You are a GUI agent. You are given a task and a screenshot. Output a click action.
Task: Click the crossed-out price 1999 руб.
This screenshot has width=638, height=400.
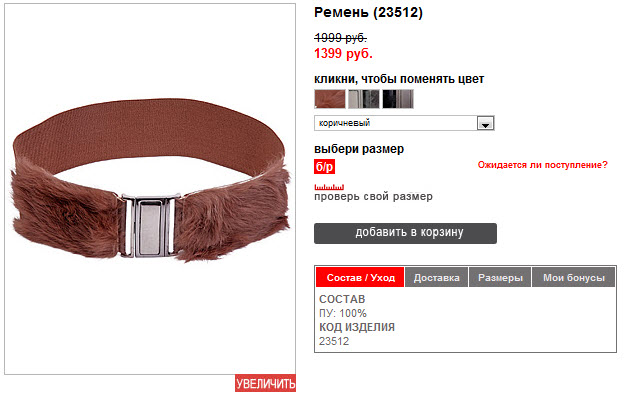340,38
